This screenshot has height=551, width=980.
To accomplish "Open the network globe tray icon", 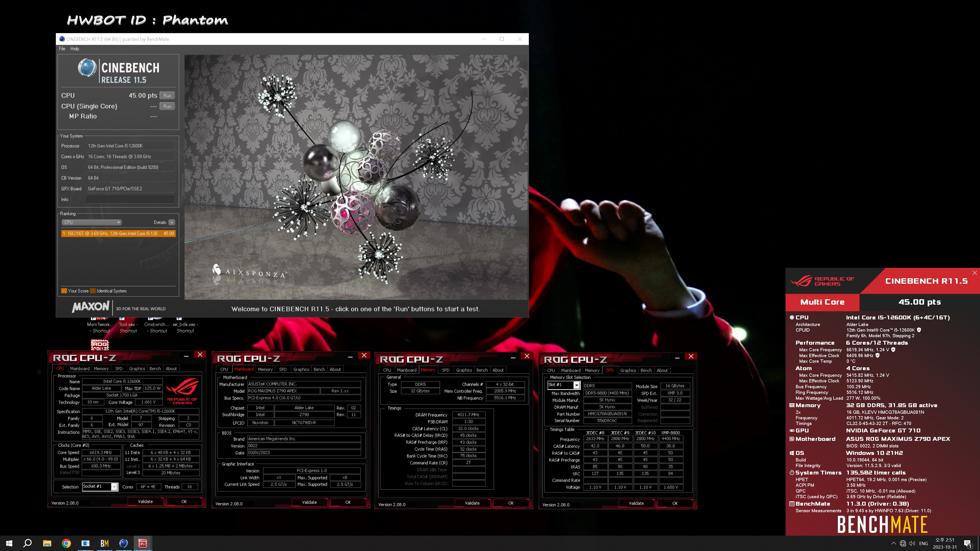I will [903, 543].
